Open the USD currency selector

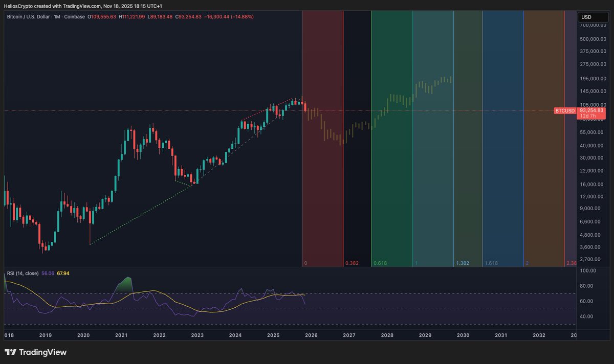tap(594, 17)
